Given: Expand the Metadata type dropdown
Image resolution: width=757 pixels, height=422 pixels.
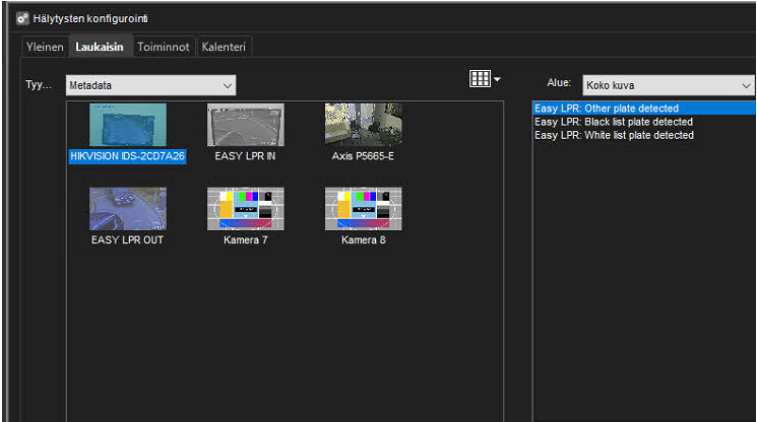Looking at the screenshot, I should [151, 86].
